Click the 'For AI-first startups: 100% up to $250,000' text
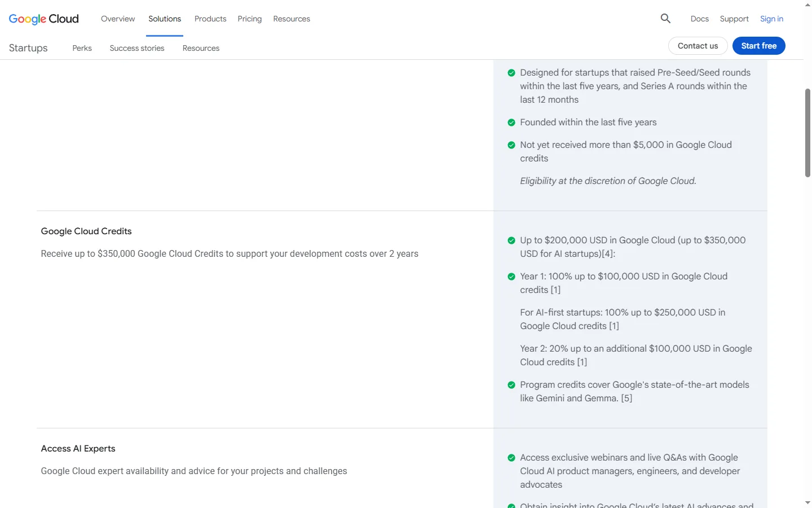Screen dimensions: 812x508 tap(623, 319)
